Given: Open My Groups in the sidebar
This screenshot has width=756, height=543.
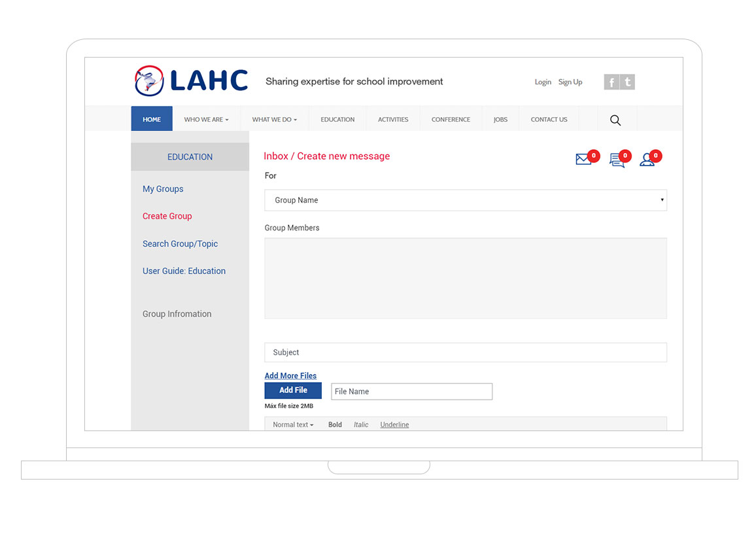Looking at the screenshot, I should 163,189.
